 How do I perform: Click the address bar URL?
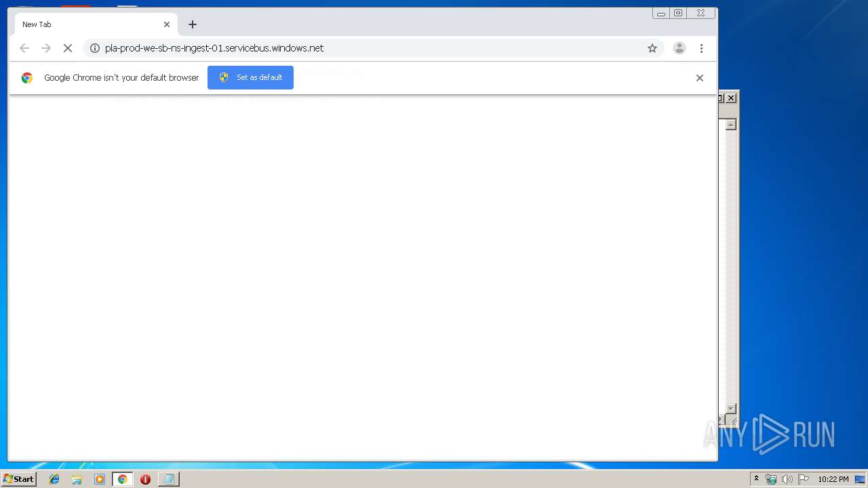pos(214,48)
